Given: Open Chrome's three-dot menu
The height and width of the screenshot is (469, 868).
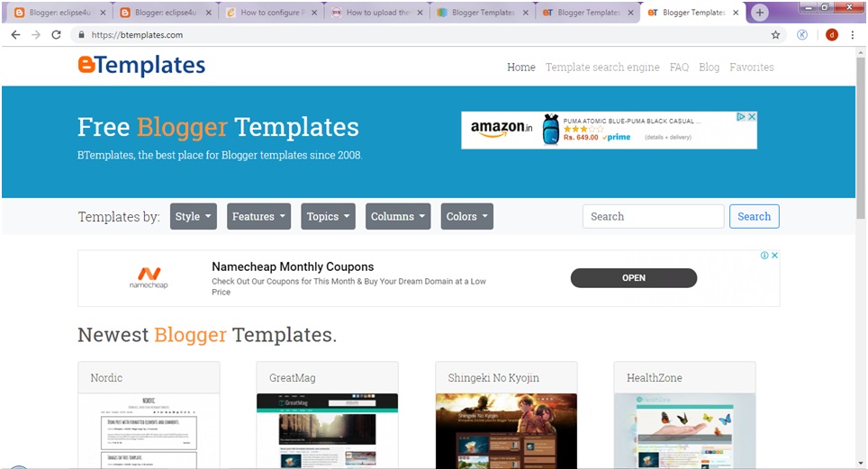Looking at the screenshot, I should pyautogui.click(x=853, y=35).
